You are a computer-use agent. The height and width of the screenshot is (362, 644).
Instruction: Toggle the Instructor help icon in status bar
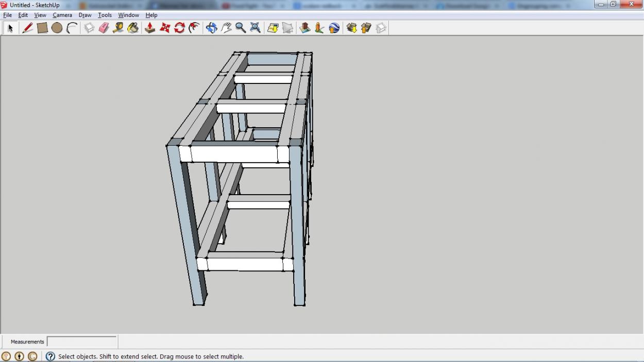(x=50, y=356)
